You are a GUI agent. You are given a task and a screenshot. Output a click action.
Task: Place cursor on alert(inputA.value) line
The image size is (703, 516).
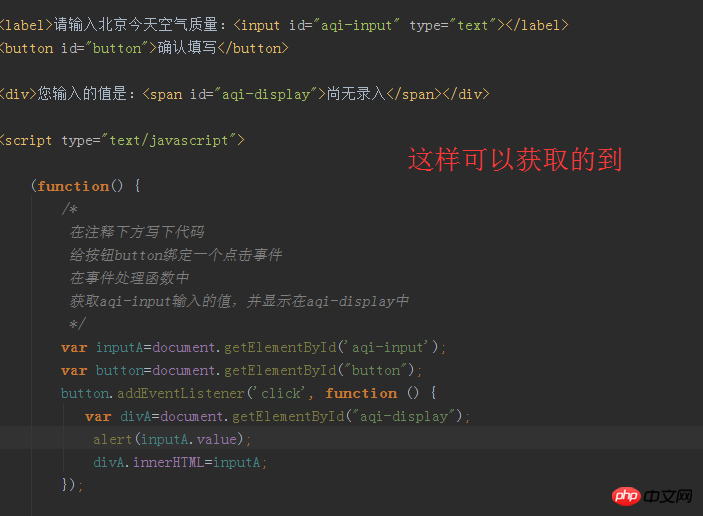pyautogui.click(x=172, y=439)
